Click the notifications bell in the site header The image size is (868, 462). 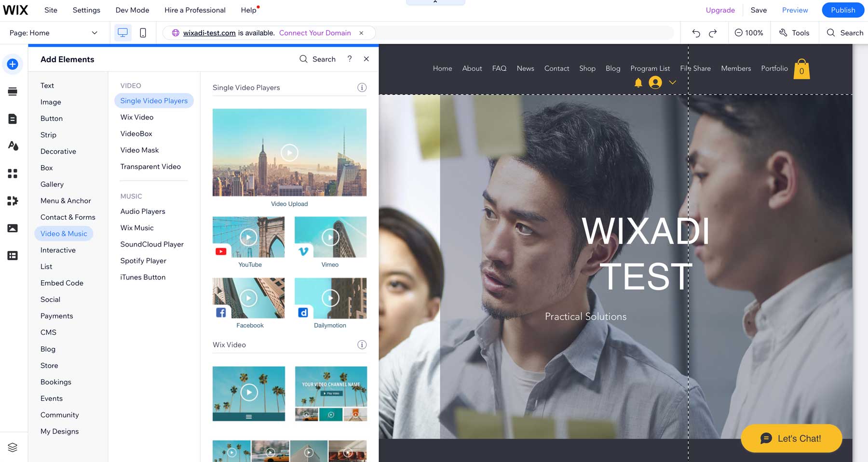tap(638, 82)
